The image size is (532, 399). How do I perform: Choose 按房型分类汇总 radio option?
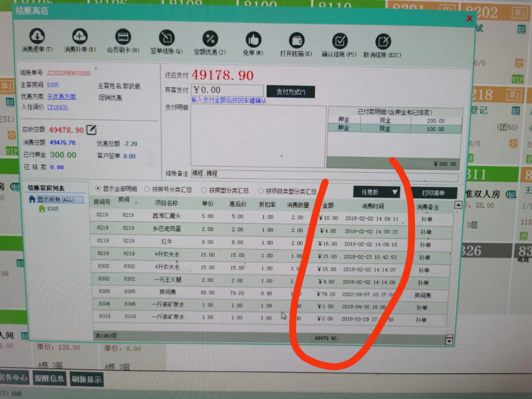pyautogui.click(x=204, y=190)
